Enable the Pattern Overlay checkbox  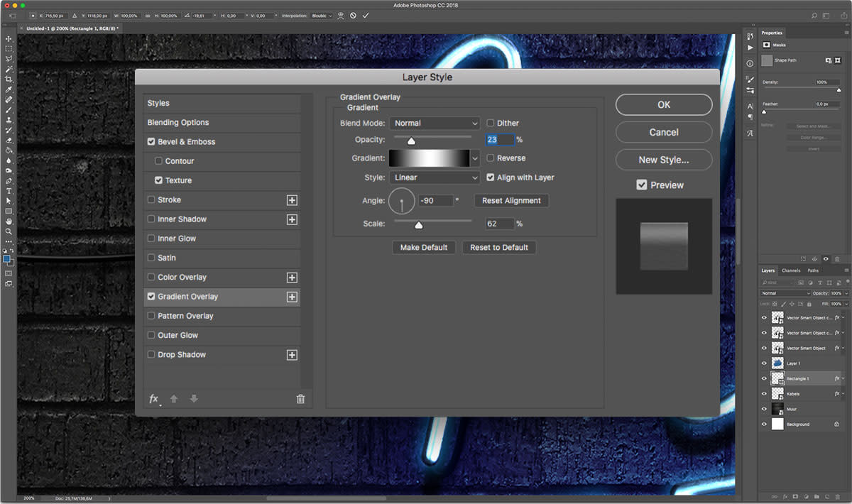pos(151,316)
